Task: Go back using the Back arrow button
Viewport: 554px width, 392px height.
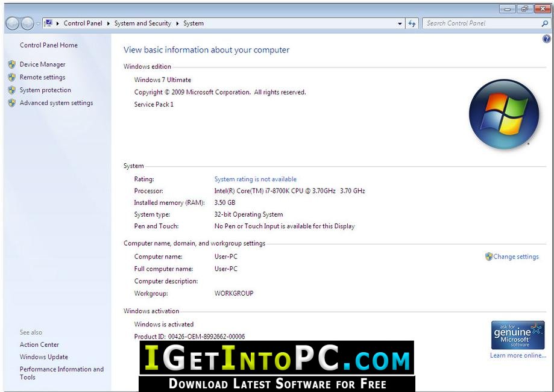Action: click(x=13, y=23)
